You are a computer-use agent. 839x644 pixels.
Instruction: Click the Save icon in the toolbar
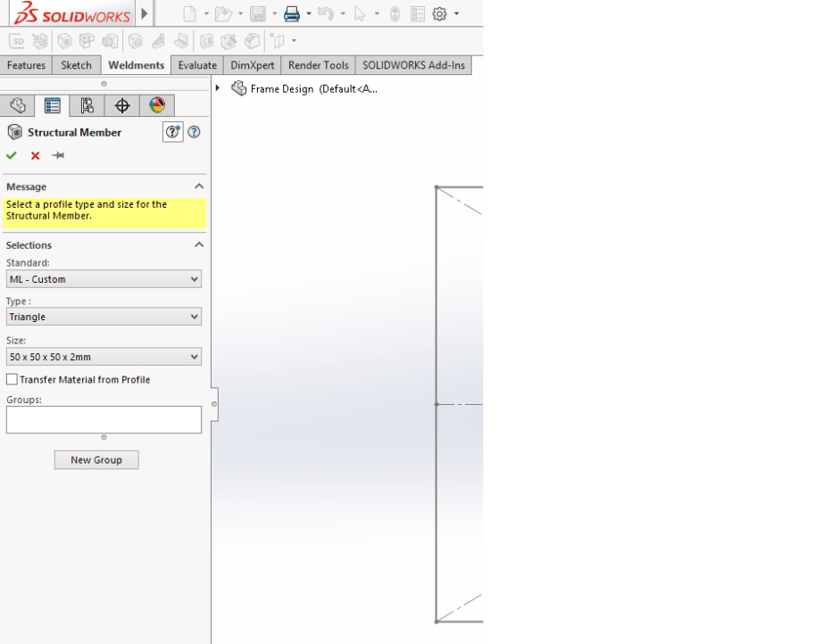pyautogui.click(x=258, y=13)
